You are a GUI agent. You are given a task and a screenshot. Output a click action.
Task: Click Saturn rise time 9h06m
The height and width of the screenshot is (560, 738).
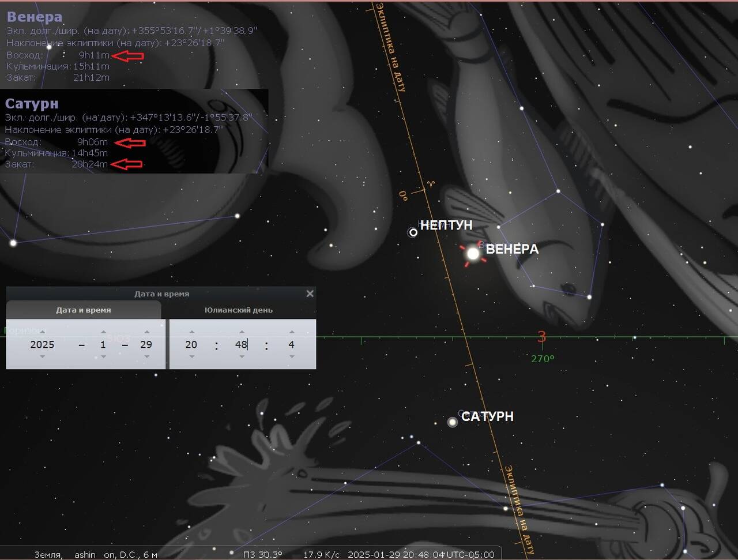coord(92,142)
